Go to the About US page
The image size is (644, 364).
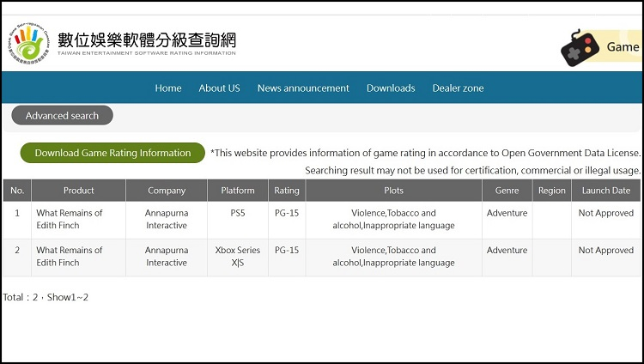coord(219,88)
